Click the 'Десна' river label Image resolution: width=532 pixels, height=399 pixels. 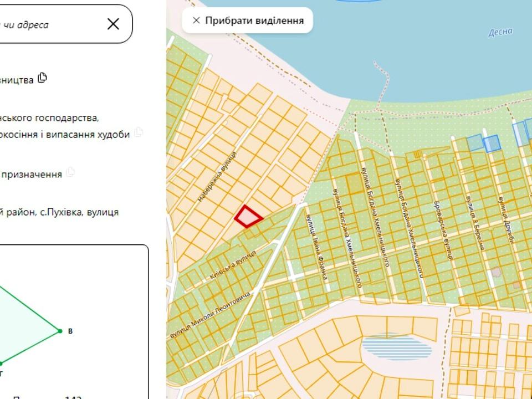click(500, 32)
